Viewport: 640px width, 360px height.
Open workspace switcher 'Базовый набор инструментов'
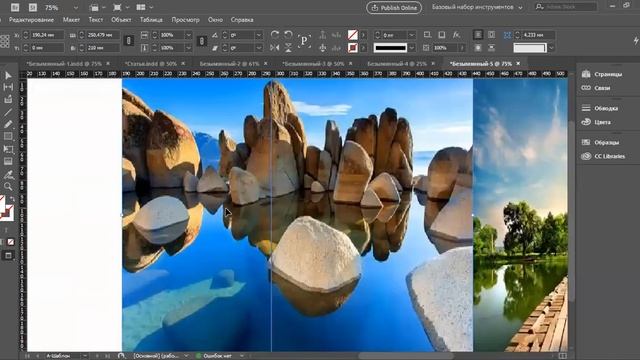(x=478, y=7)
